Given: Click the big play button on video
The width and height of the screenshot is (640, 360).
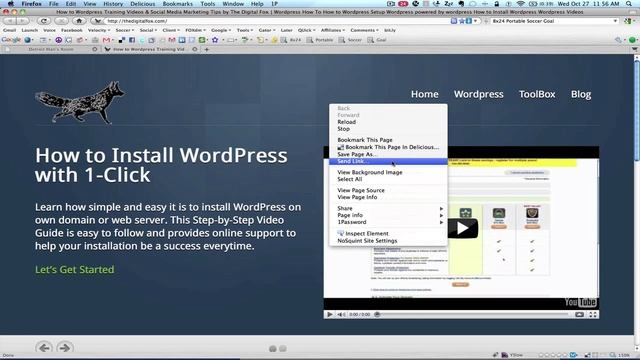Looking at the screenshot, I should pos(462,229).
